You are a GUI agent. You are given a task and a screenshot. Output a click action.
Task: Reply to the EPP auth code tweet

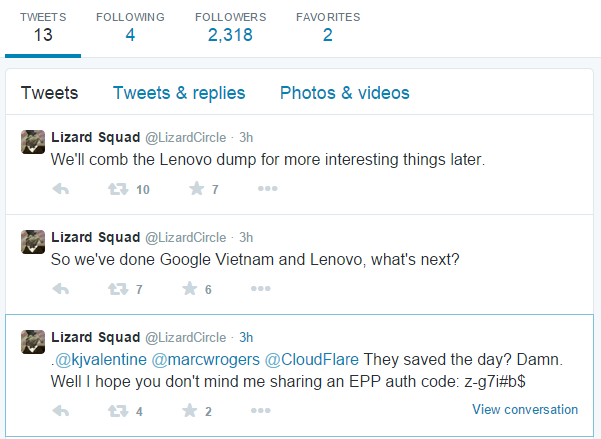tap(60, 410)
